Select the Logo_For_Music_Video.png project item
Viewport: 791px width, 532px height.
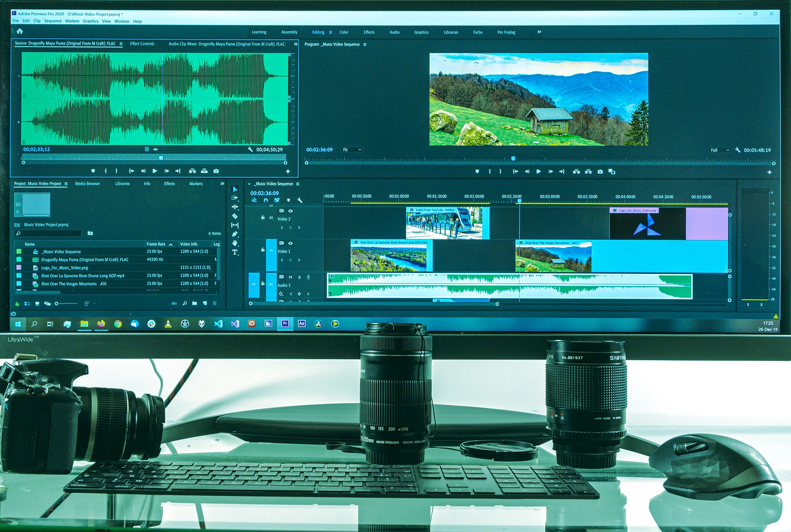coord(64,268)
